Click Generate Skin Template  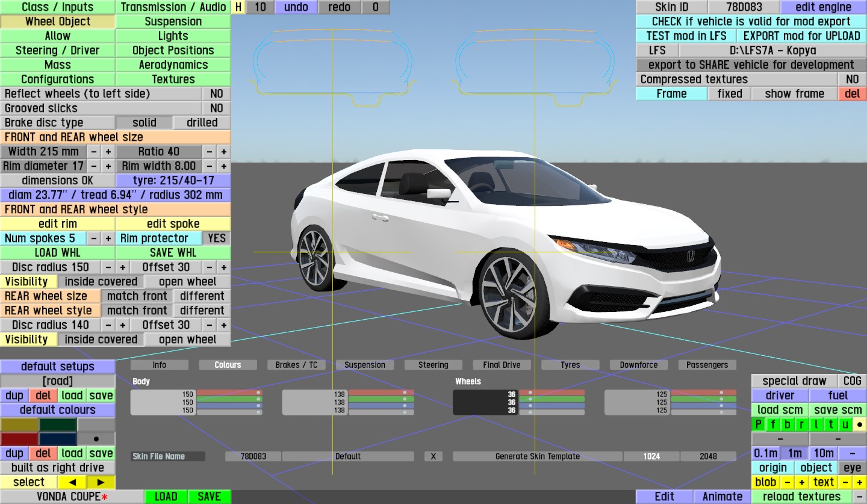tap(538, 456)
